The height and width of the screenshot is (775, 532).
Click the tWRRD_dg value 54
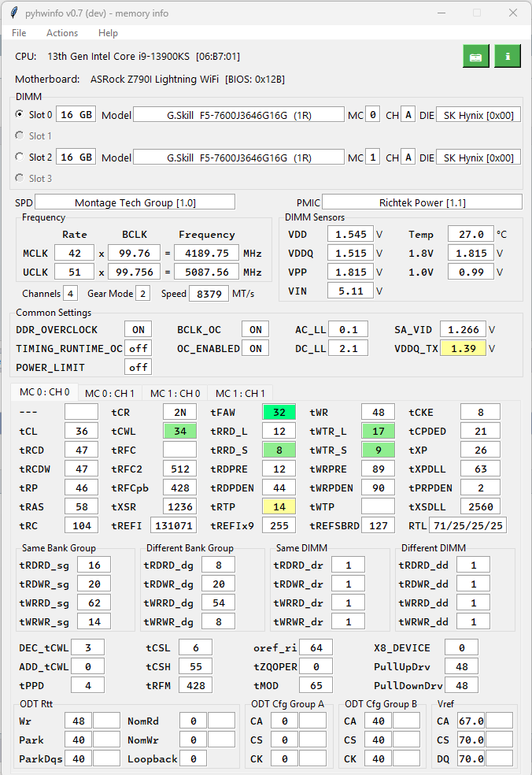click(x=219, y=603)
